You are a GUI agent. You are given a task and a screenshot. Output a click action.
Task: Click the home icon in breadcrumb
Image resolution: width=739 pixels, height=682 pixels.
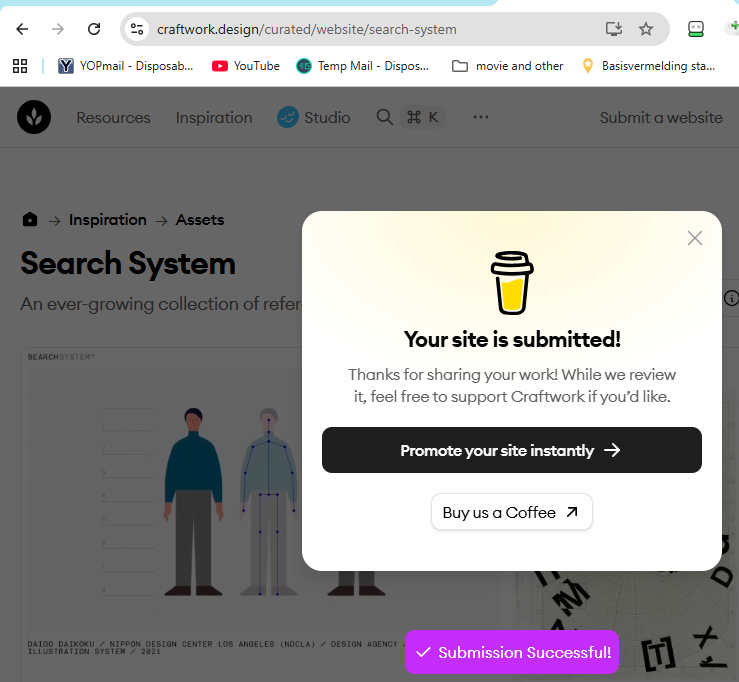coord(30,220)
